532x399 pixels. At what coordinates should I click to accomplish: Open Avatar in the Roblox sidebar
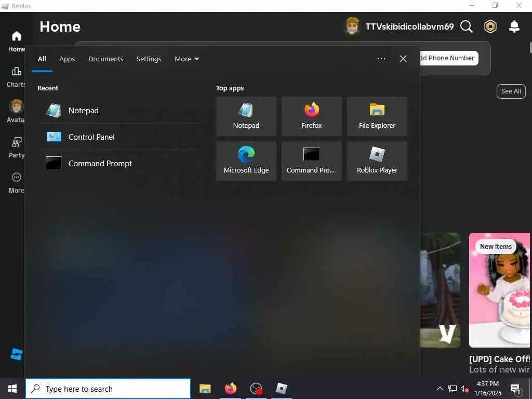(x=16, y=111)
